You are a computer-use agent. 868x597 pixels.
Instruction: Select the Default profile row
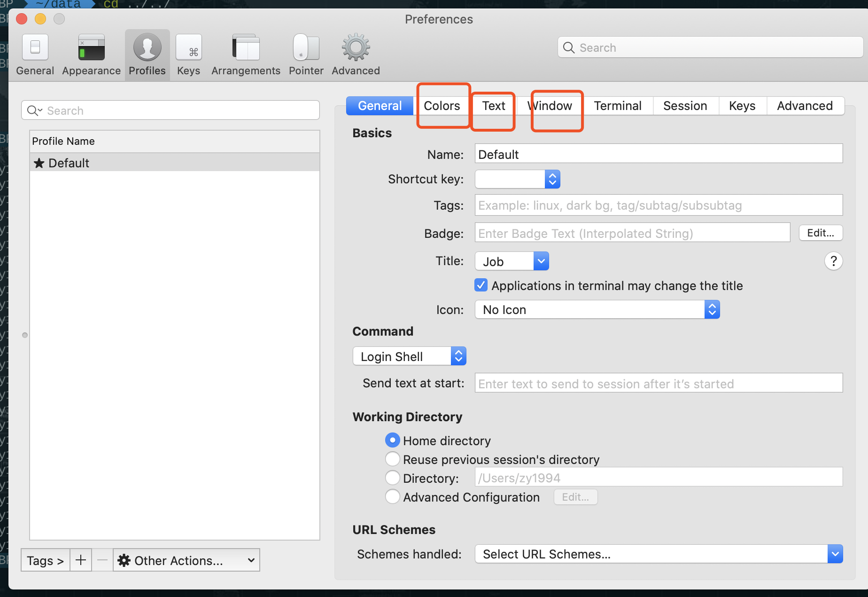pyautogui.click(x=175, y=163)
